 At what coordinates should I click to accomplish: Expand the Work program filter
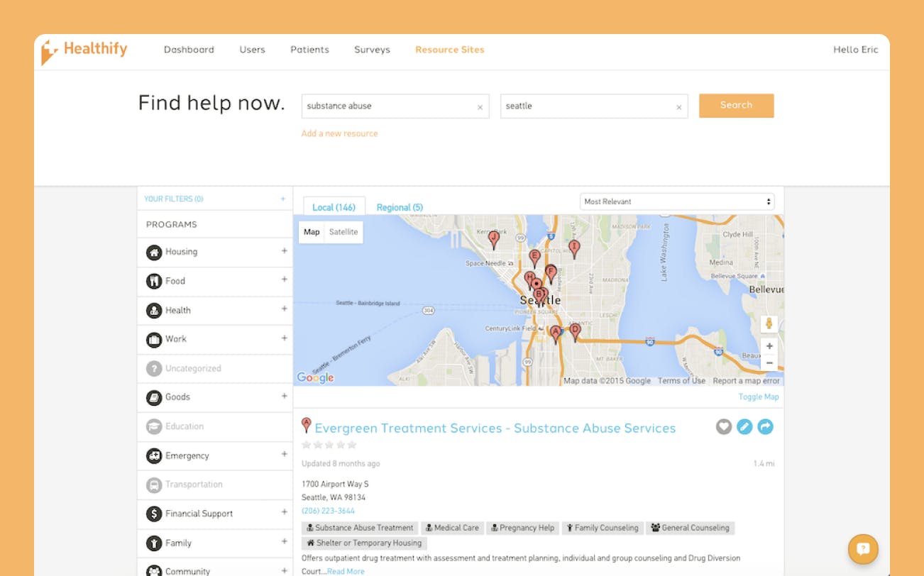click(284, 338)
